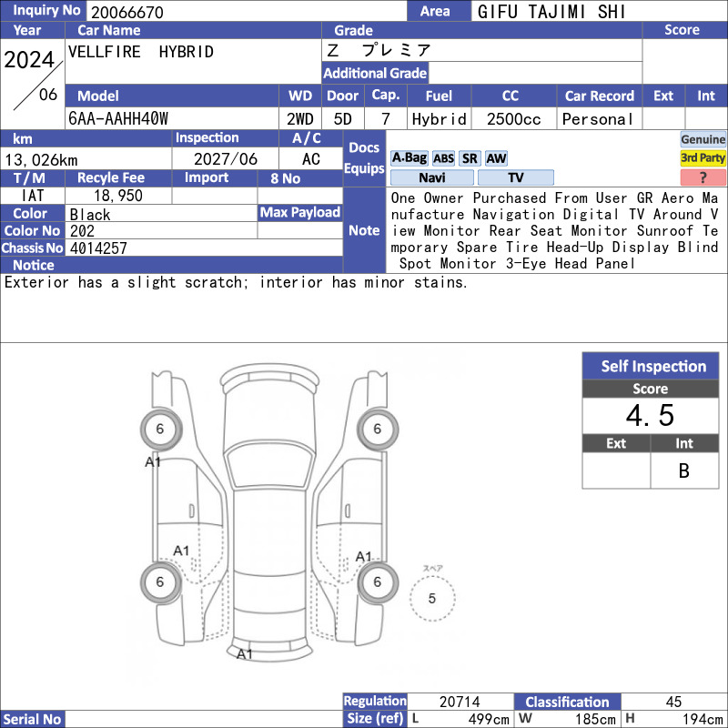Click the spare tire circle marked 5
Viewport: 728px width, 728px height.
point(432,599)
